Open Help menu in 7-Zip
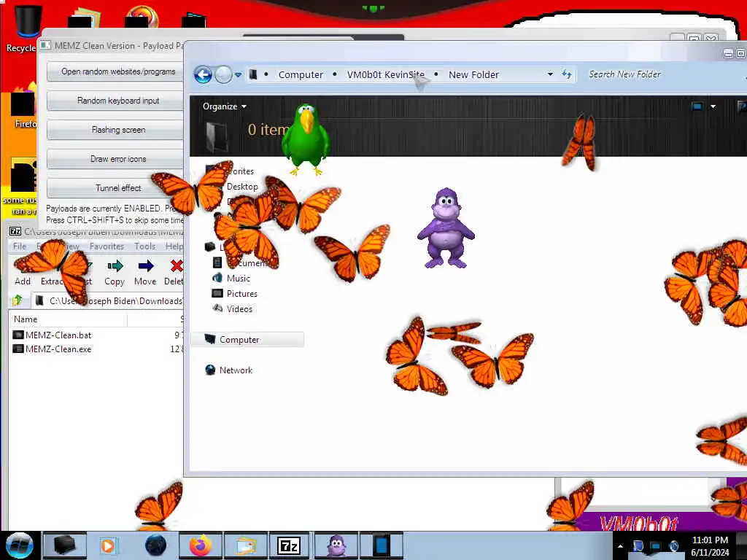Screen dimensions: 747x560 174,246
